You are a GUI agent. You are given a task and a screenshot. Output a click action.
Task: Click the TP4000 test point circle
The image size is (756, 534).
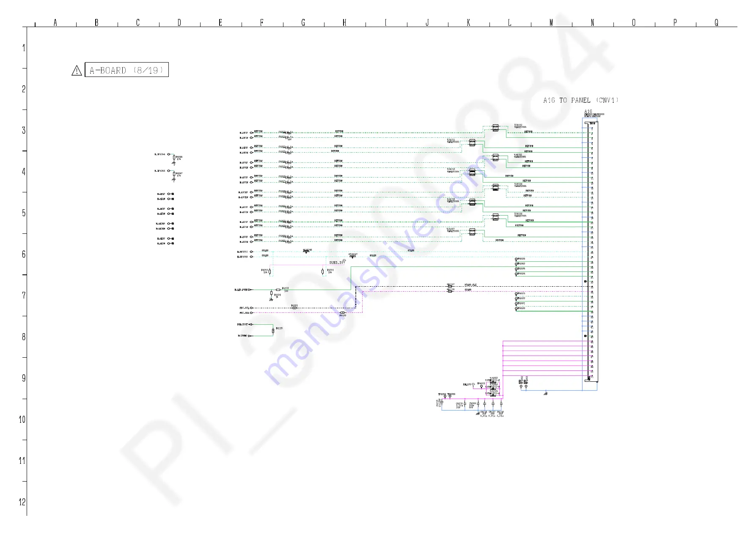click(x=481, y=387)
